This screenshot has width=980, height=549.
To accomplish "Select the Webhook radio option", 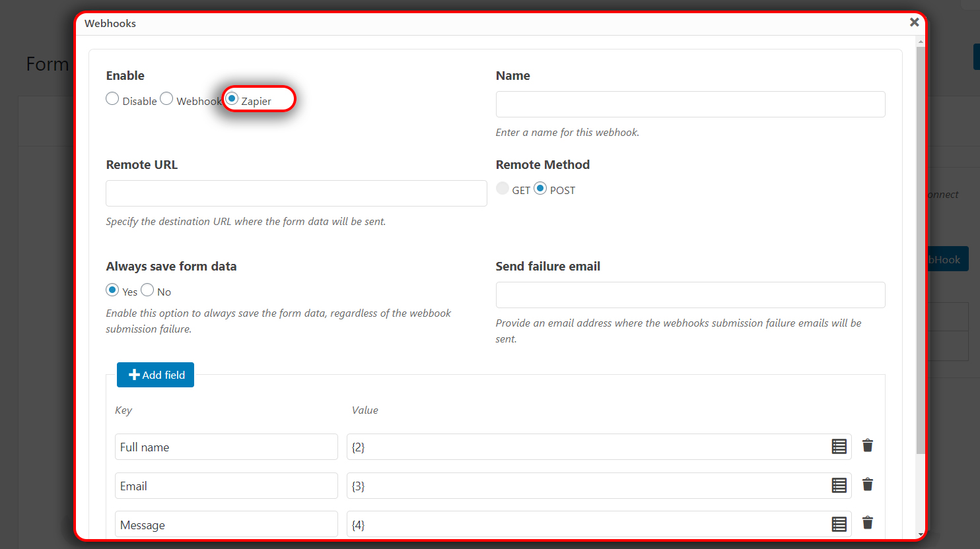I will [166, 99].
